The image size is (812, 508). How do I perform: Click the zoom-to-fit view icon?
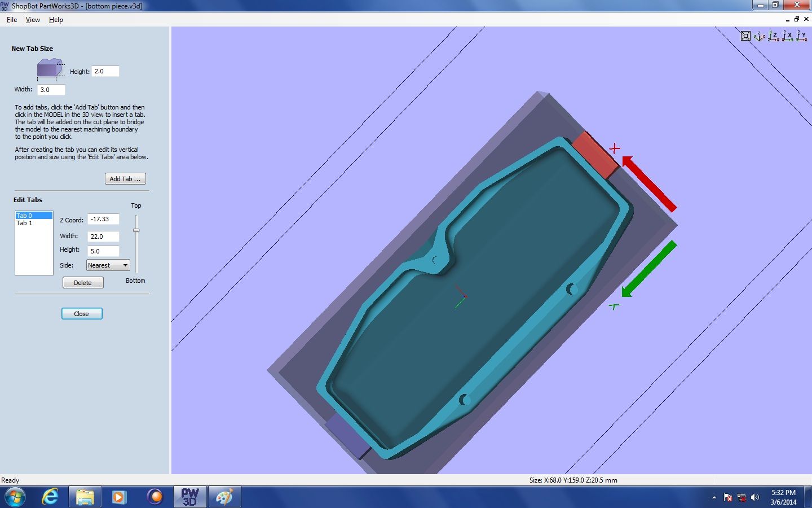point(745,36)
